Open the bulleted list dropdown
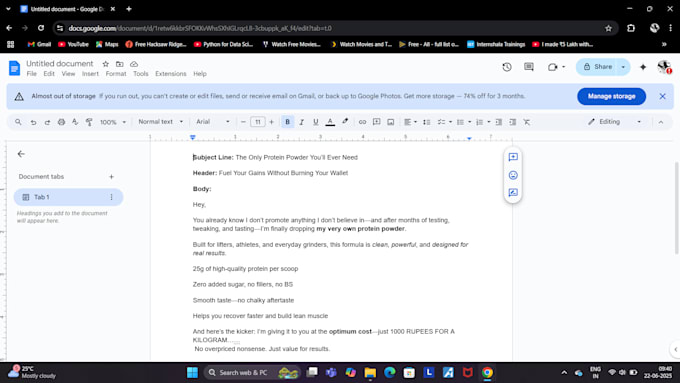 (464, 122)
